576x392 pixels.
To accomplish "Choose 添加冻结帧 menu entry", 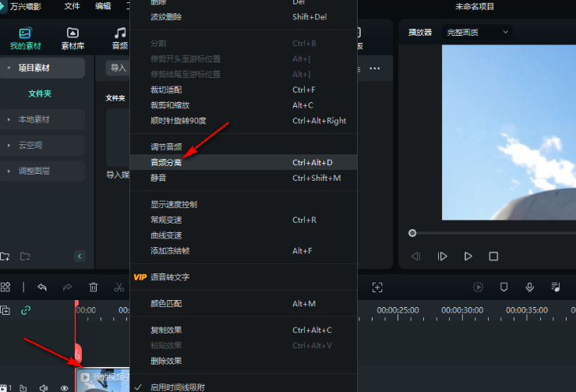I will pos(243,251).
